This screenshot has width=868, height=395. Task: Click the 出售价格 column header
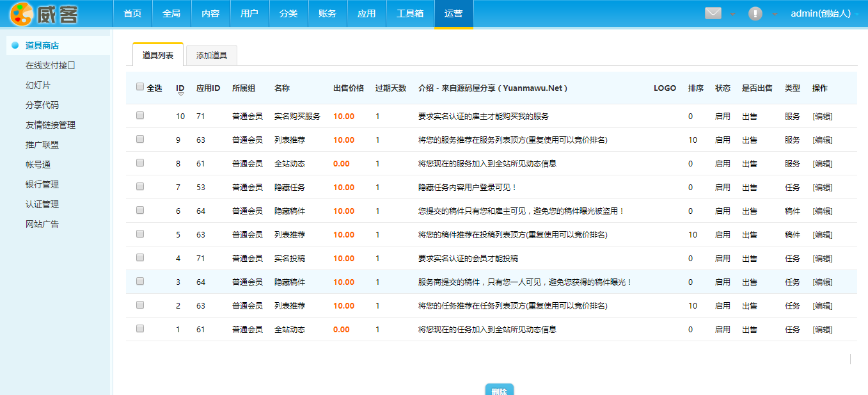coord(349,88)
